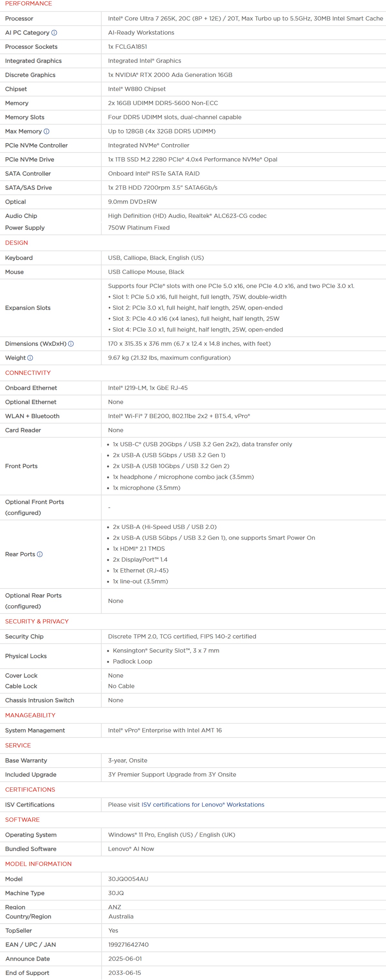
Task: Select the Discrete Graphics RTX 2000 Ada value
Action: click(170, 75)
